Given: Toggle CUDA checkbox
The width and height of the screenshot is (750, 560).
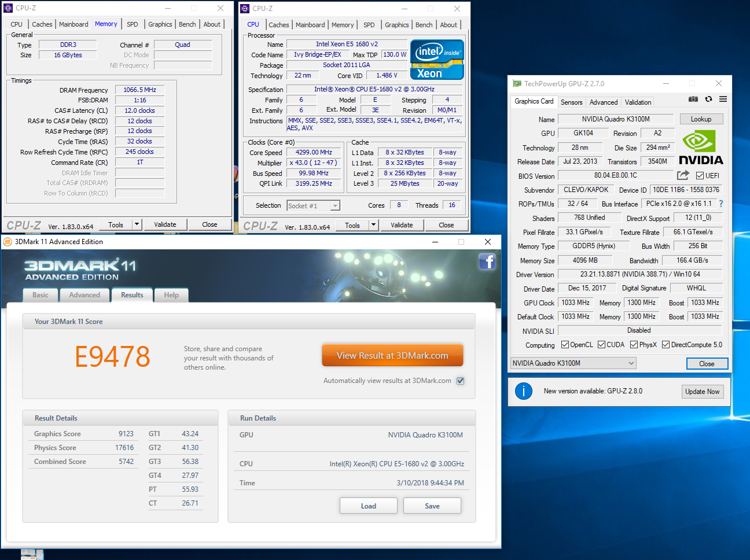Looking at the screenshot, I should pos(601,345).
